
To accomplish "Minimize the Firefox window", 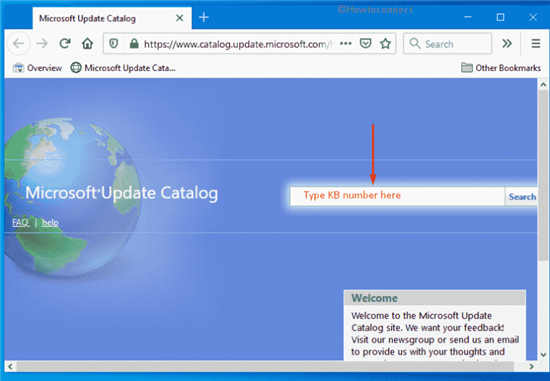I will point(468,17).
